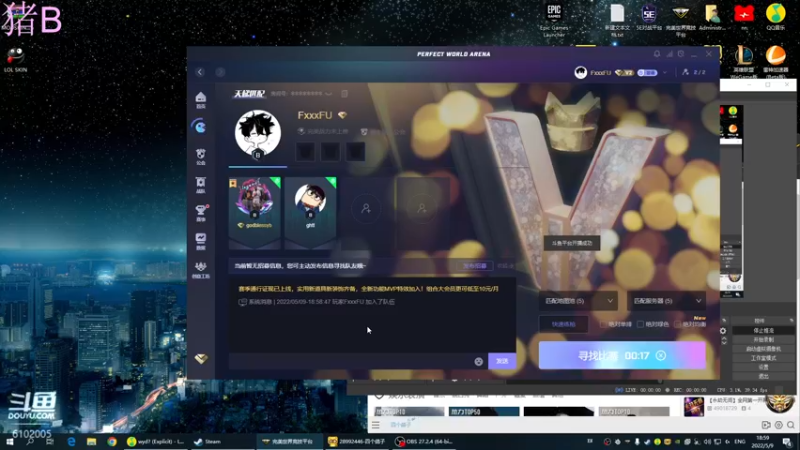Select the blue matchmaking icon in the sidebar
The width and height of the screenshot is (800, 450).
[x=201, y=127]
